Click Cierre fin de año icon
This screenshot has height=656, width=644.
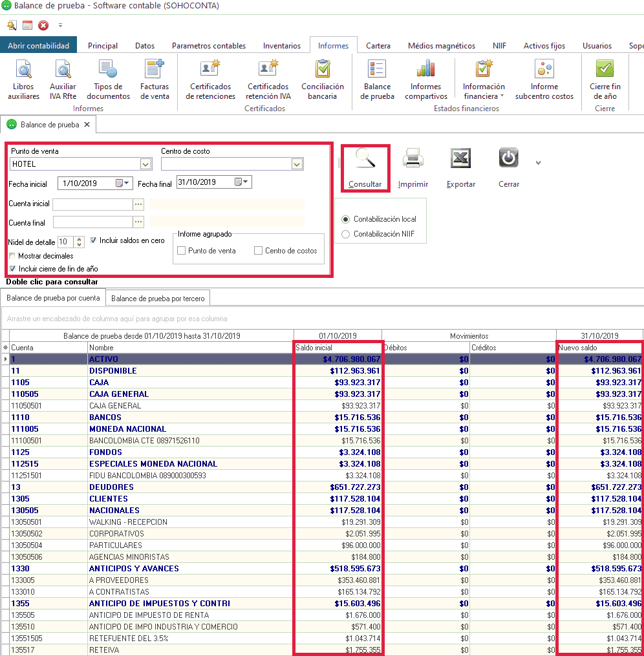(605, 79)
